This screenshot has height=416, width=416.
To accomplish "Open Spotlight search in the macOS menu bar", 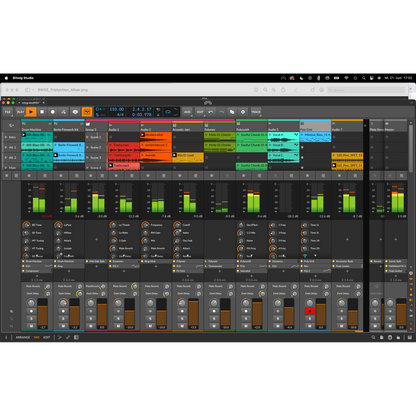I will pos(364,78).
